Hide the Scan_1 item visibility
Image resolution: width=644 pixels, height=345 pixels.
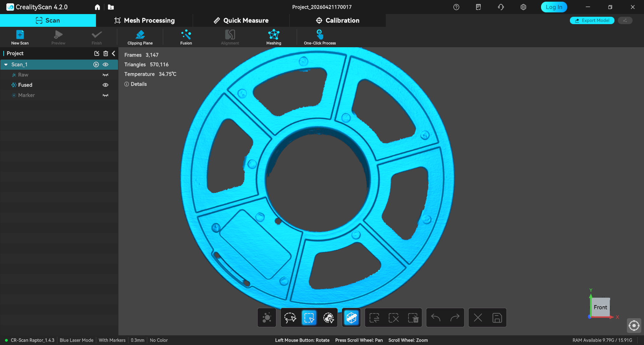point(106,65)
